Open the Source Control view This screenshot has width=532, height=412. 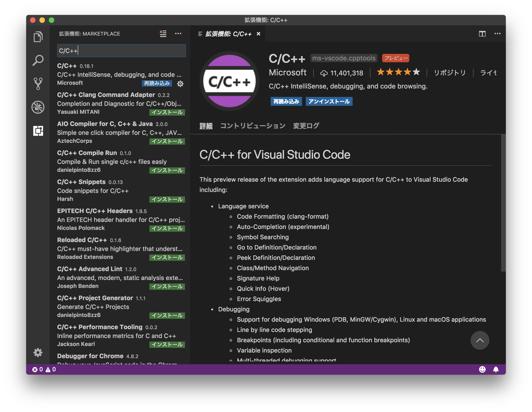coord(38,84)
